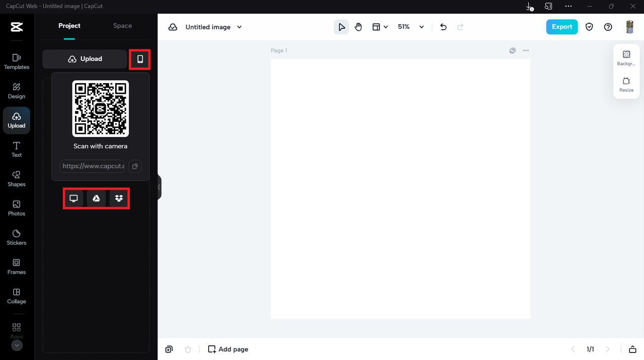Click the cloud save status icon

pos(173,27)
